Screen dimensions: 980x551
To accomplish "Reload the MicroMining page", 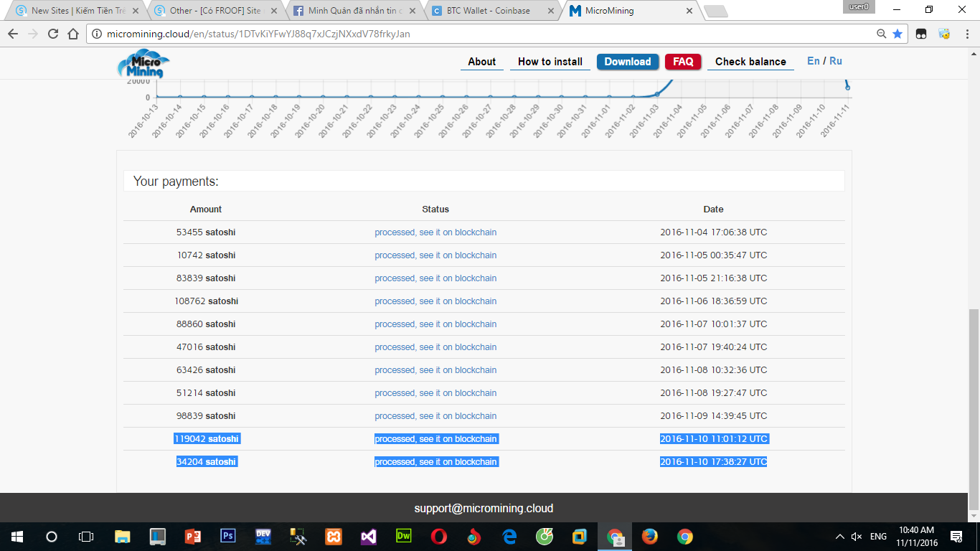I will [x=53, y=34].
